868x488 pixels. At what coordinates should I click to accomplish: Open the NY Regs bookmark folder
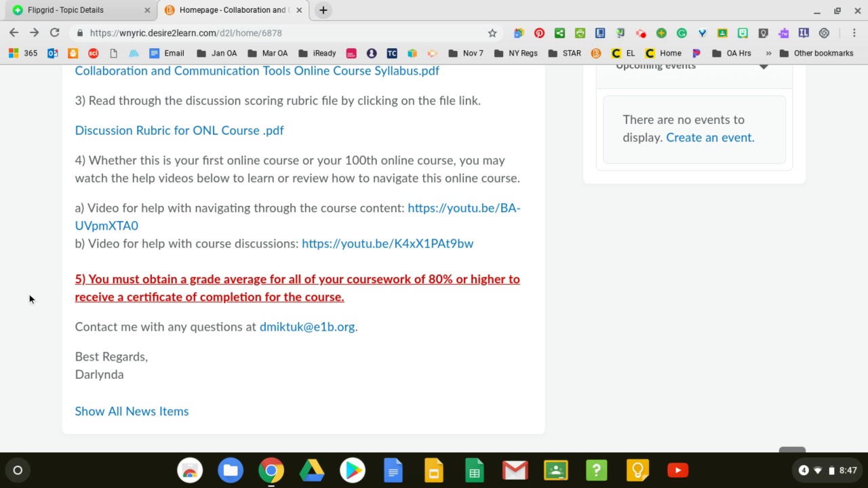pyautogui.click(x=516, y=53)
